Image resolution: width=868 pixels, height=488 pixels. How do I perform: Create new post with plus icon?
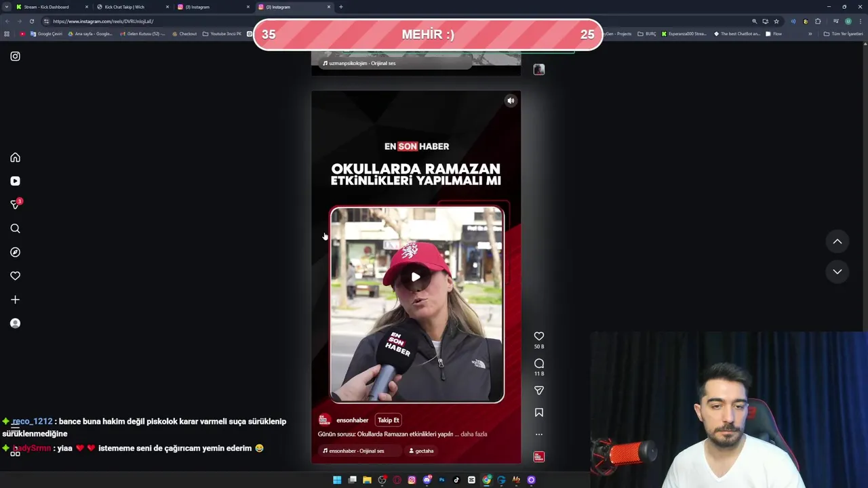[15, 300]
